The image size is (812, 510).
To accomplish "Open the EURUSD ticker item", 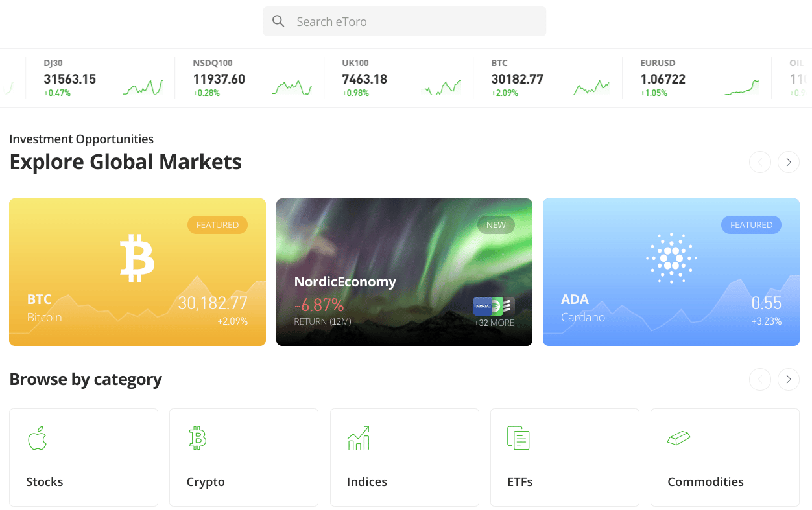I will tap(697, 78).
